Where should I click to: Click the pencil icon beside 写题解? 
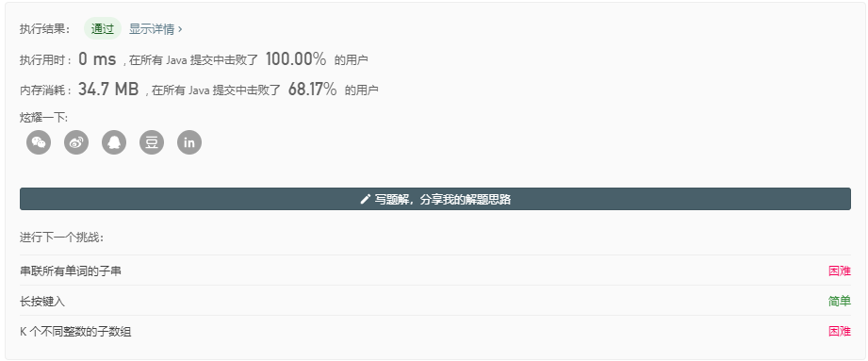[365, 199]
